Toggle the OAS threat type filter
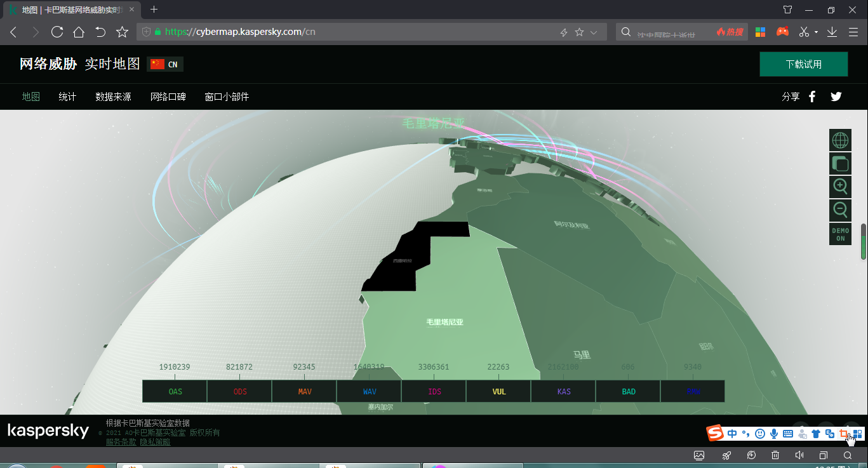868x468 pixels. click(175, 391)
